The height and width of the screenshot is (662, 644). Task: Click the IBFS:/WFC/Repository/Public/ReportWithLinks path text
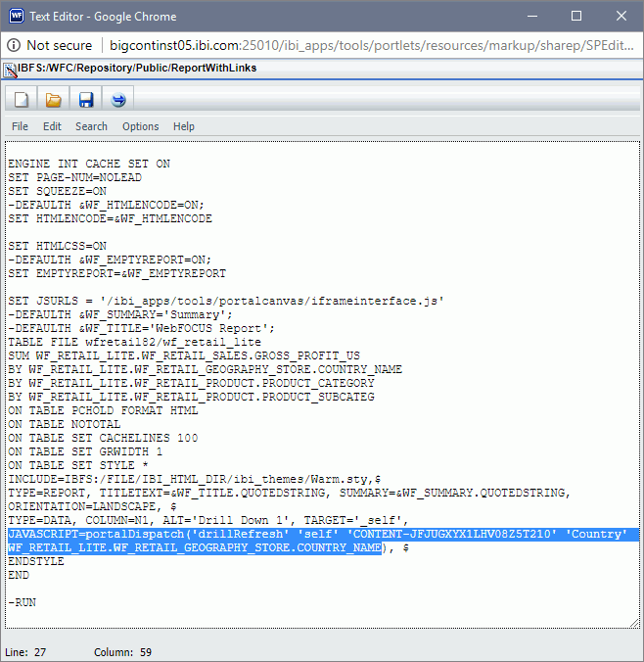137,68
